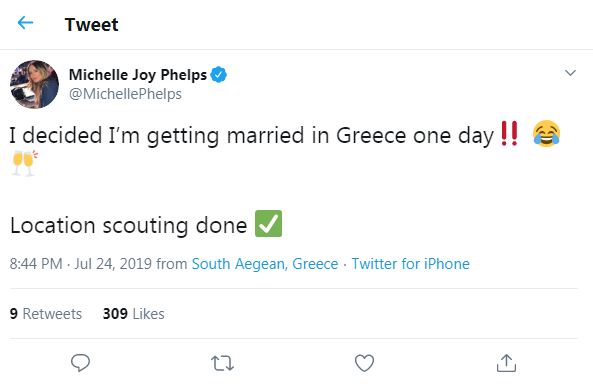Screen dimensions: 593x384
Task: Click the Michelle Joy Phelps display name
Action: [x=138, y=75]
